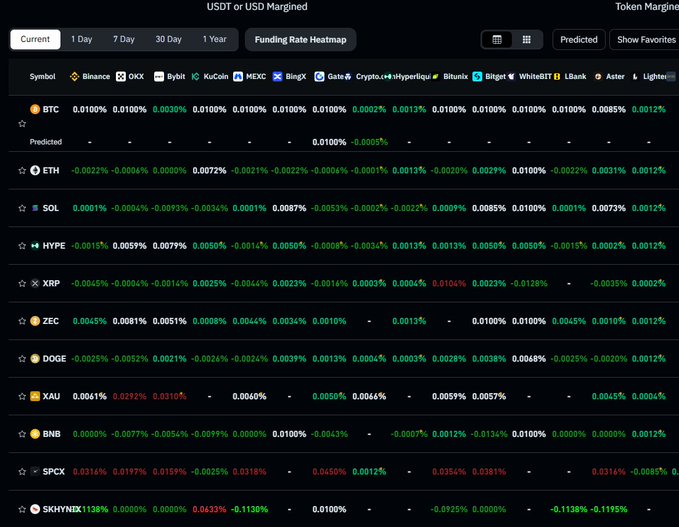
Task: Favorite DOGE with its star
Action: pyautogui.click(x=22, y=359)
